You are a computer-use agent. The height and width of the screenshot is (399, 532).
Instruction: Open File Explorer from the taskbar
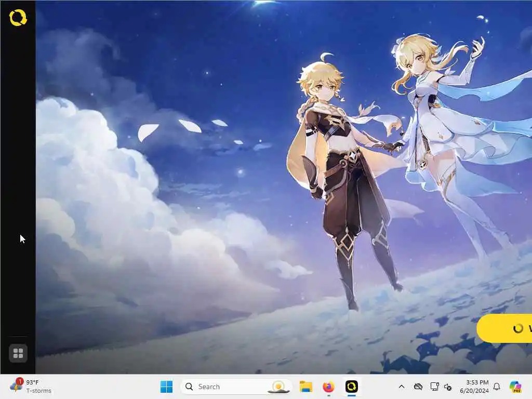click(305, 387)
